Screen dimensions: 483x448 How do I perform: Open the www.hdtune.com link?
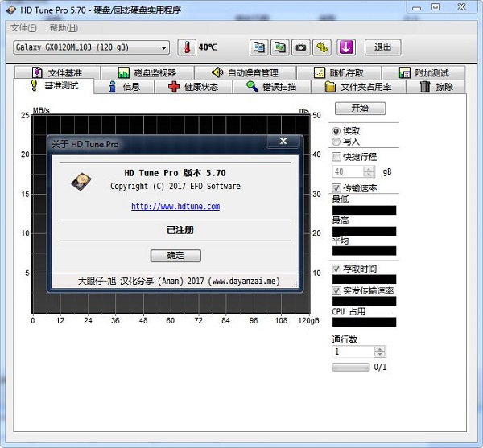pyautogui.click(x=175, y=207)
